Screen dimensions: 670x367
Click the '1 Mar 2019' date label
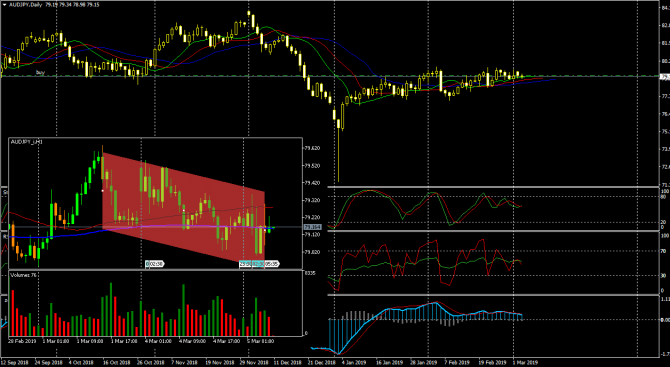point(525,362)
